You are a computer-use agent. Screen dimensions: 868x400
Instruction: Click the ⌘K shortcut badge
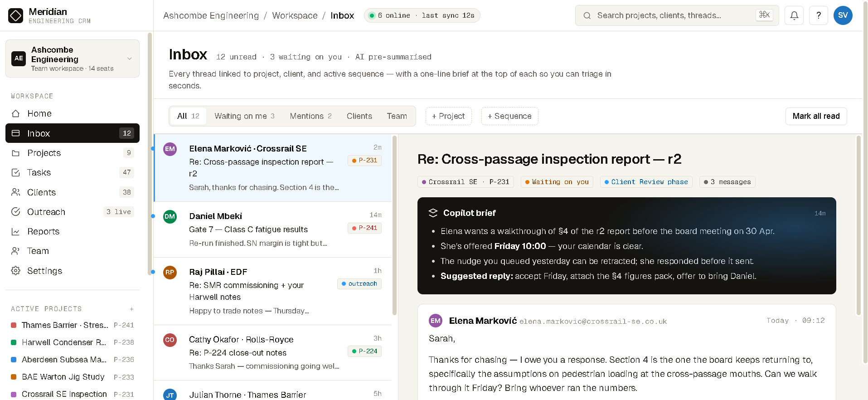[765, 15]
